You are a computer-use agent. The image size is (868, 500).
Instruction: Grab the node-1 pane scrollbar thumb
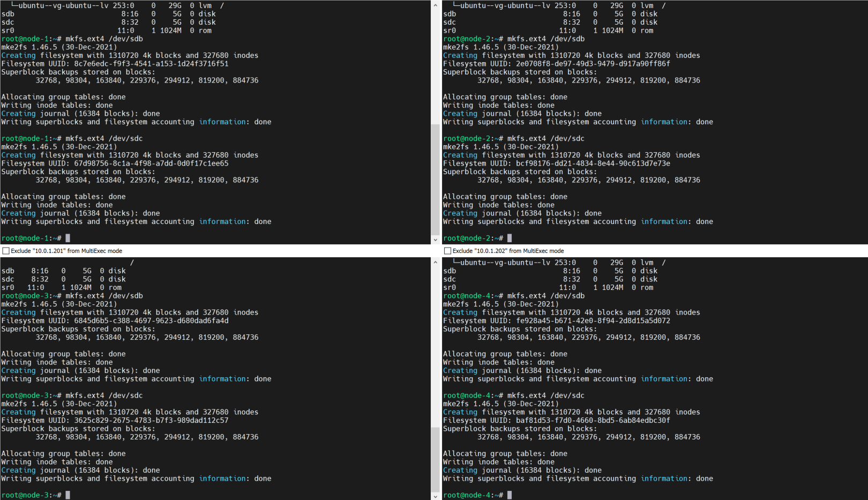click(x=435, y=180)
